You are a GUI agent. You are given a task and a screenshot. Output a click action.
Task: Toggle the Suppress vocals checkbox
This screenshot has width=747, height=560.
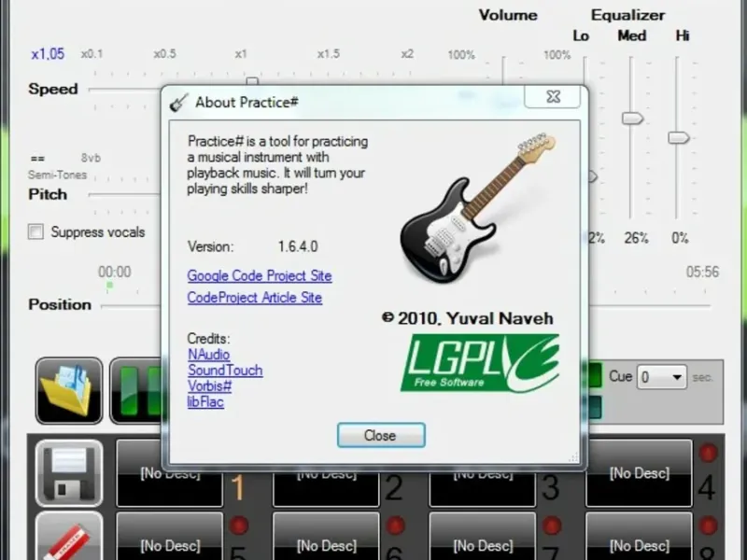(x=35, y=231)
